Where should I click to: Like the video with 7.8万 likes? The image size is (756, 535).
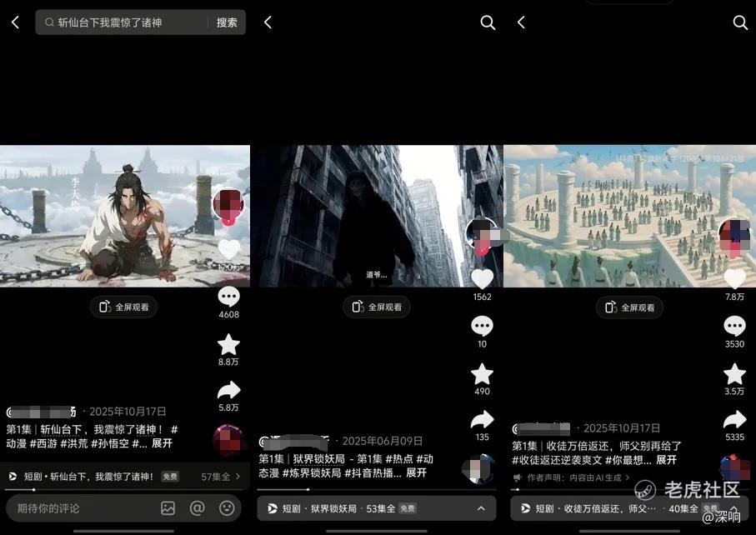(x=735, y=279)
